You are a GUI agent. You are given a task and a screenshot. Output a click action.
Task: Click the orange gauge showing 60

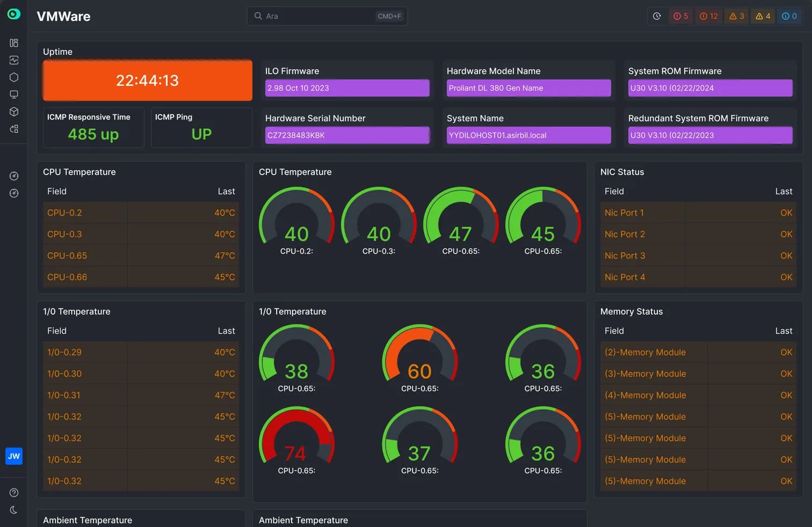(x=420, y=357)
